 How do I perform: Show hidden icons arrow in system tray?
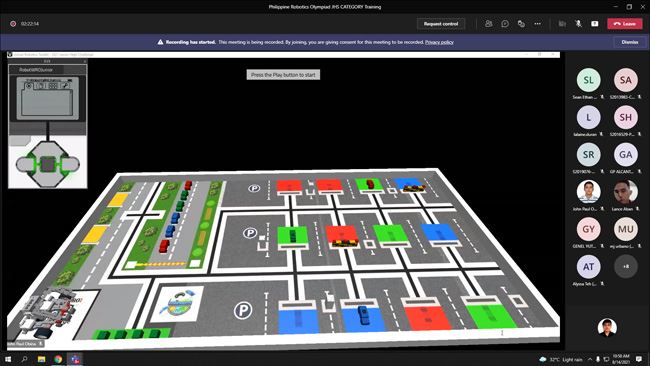coord(589,359)
